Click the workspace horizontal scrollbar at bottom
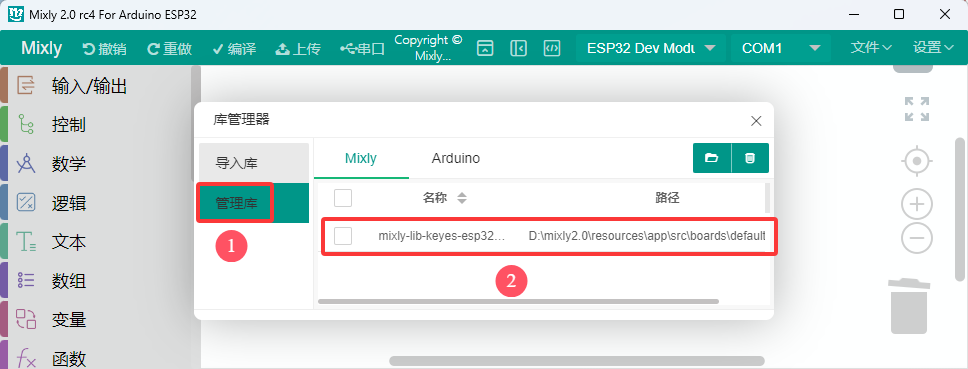This screenshot has width=968, height=369. click(x=577, y=360)
